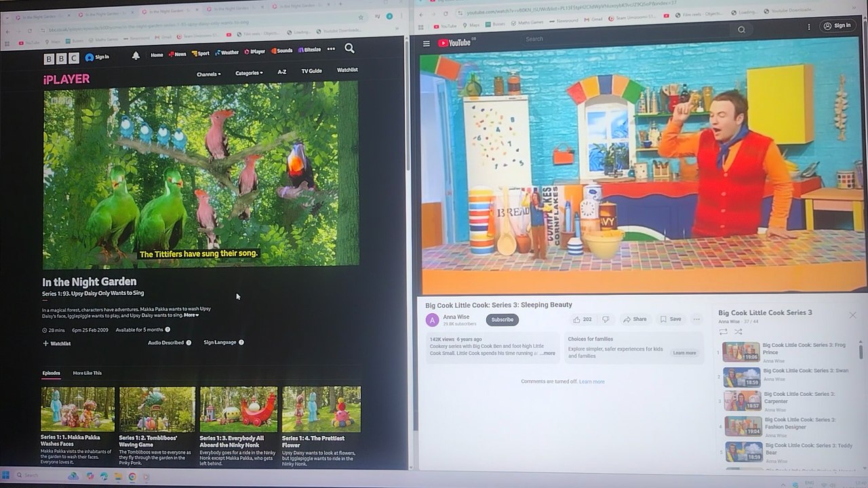
Task: Select the Sign Language version
Action: coord(224,342)
